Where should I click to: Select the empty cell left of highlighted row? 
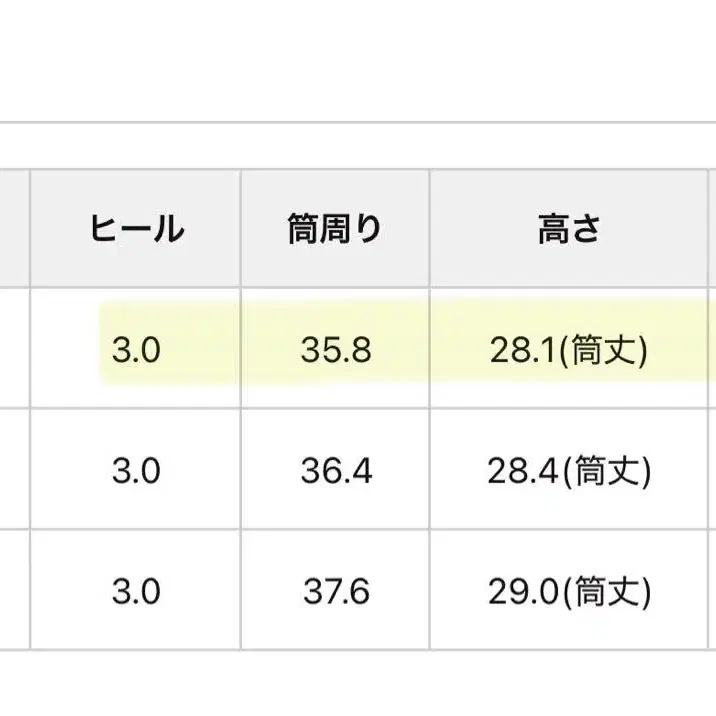click(13, 349)
